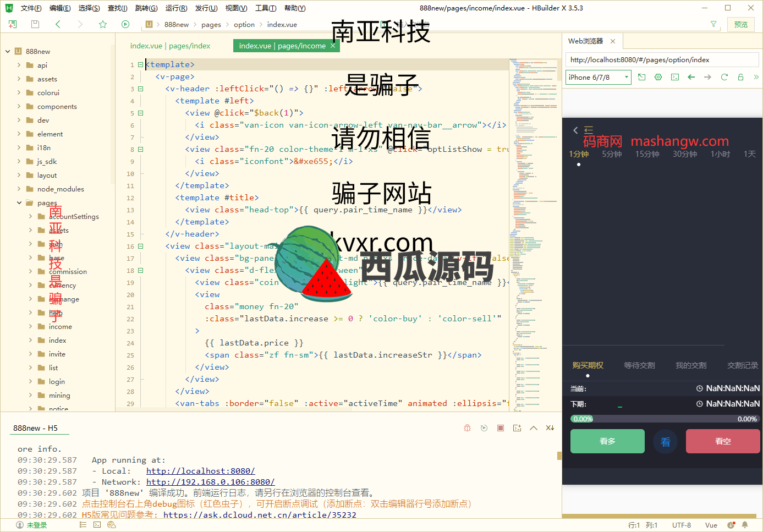
Task: Collapse the pages folder
Action: click(19, 202)
